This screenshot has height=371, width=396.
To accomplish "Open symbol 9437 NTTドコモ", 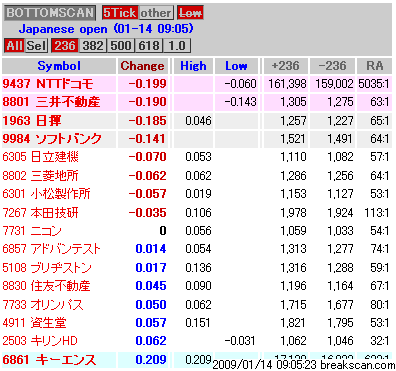I will tap(48, 84).
